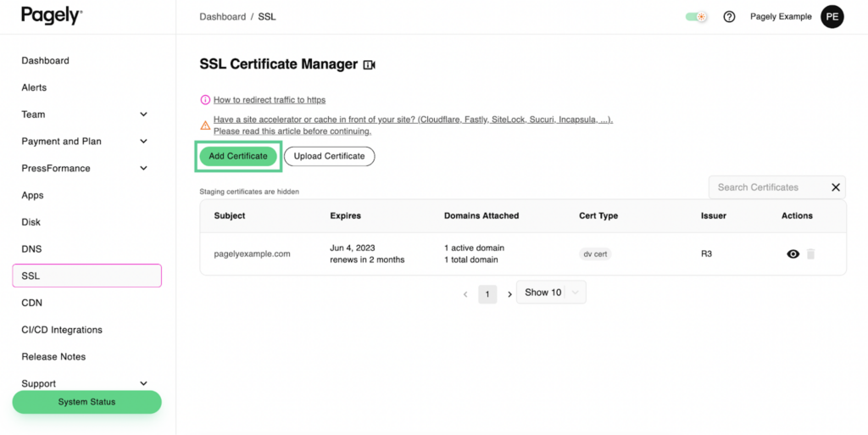868x435 pixels.
Task: Open the DNS sidebar item
Action: 31,249
